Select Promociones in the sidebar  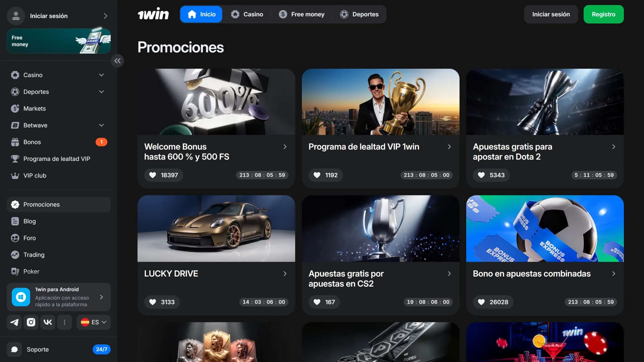coord(59,204)
